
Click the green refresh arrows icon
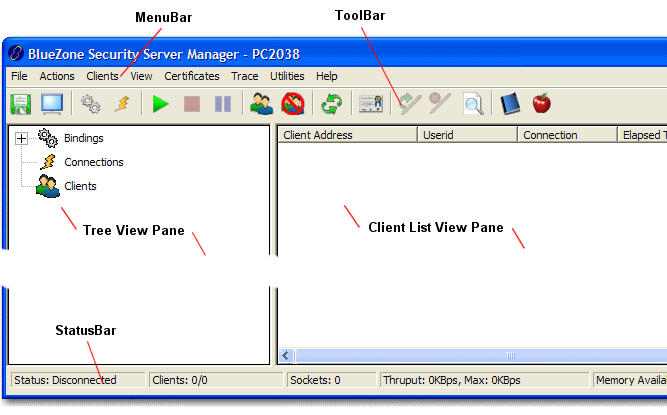[x=331, y=104]
